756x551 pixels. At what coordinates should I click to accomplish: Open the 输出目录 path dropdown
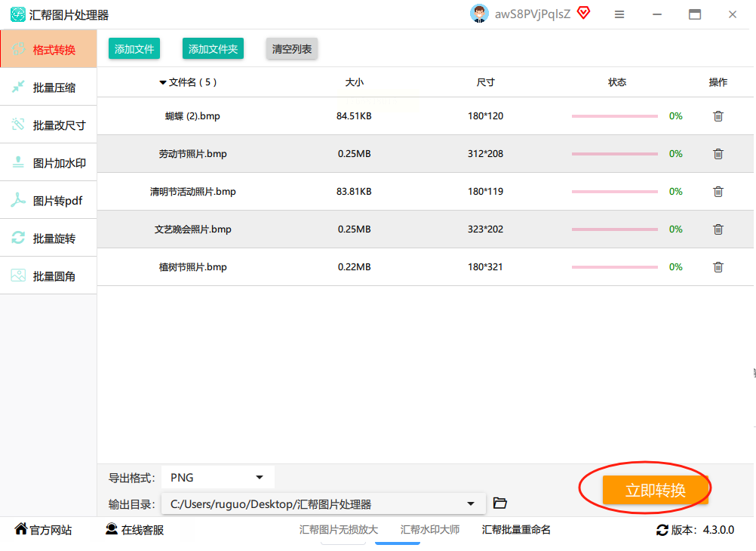tap(471, 504)
